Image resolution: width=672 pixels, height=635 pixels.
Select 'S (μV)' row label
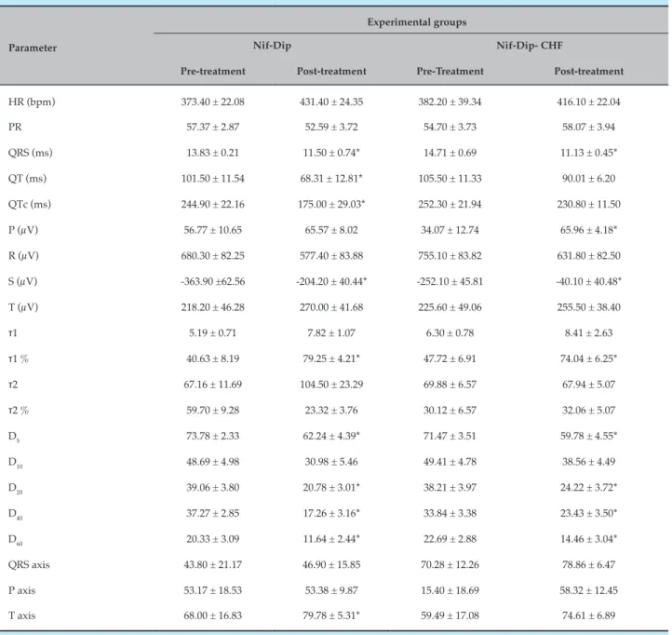(22, 282)
